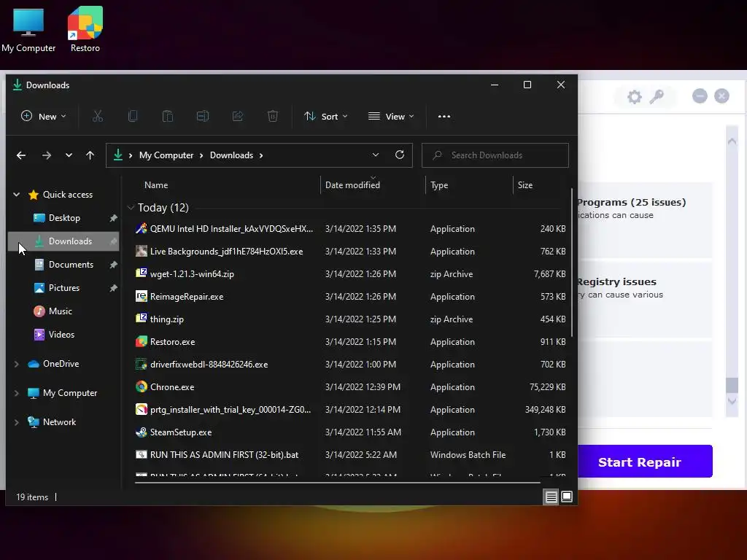Select the My Computer desktop icon
747x560 pixels.
(x=28, y=29)
